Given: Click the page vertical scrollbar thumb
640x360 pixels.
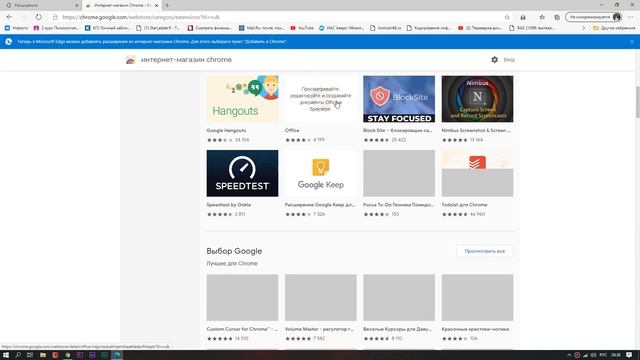Looking at the screenshot, I should [637, 102].
